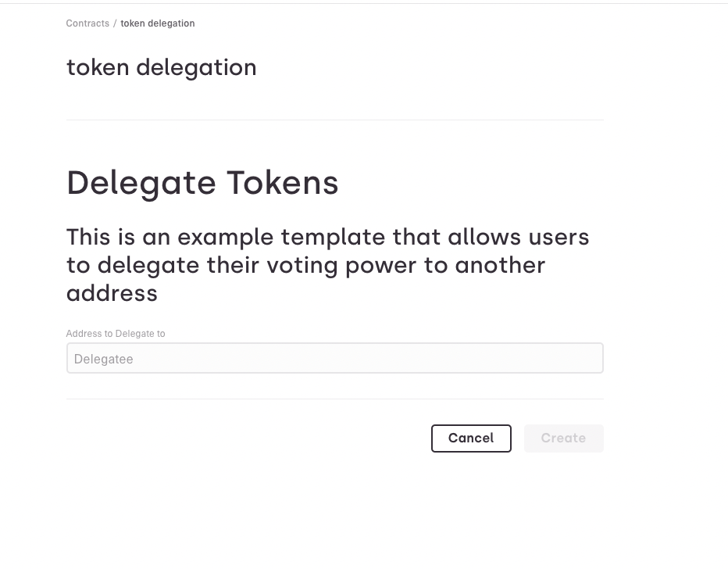The image size is (728, 569).
Task: Click the 'Delegatee' placeholder text
Action: (x=104, y=359)
